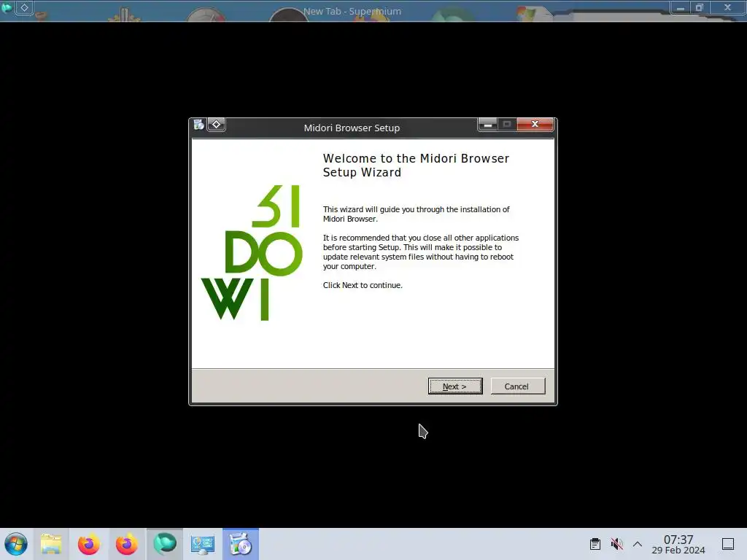Image resolution: width=747 pixels, height=560 pixels.
Task: Click the 'Welcome to the Midori Browser Setup Wizard' heading
Action: point(416,166)
